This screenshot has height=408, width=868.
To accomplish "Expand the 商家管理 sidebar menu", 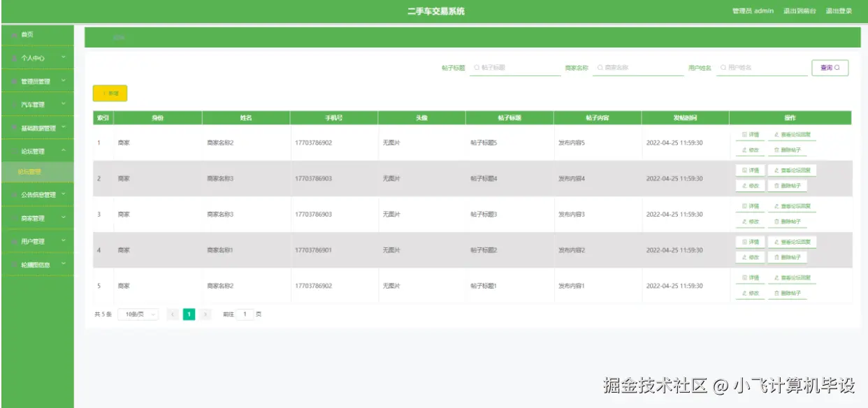I will click(x=37, y=218).
